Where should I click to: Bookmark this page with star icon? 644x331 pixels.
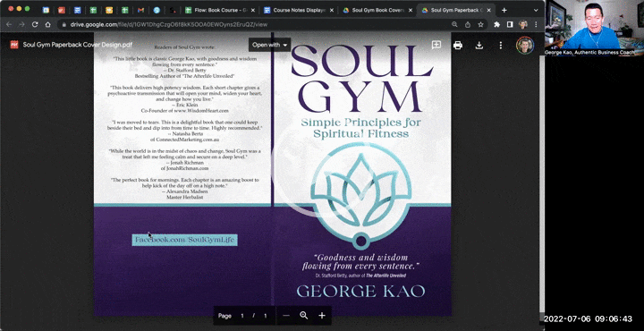[480, 25]
